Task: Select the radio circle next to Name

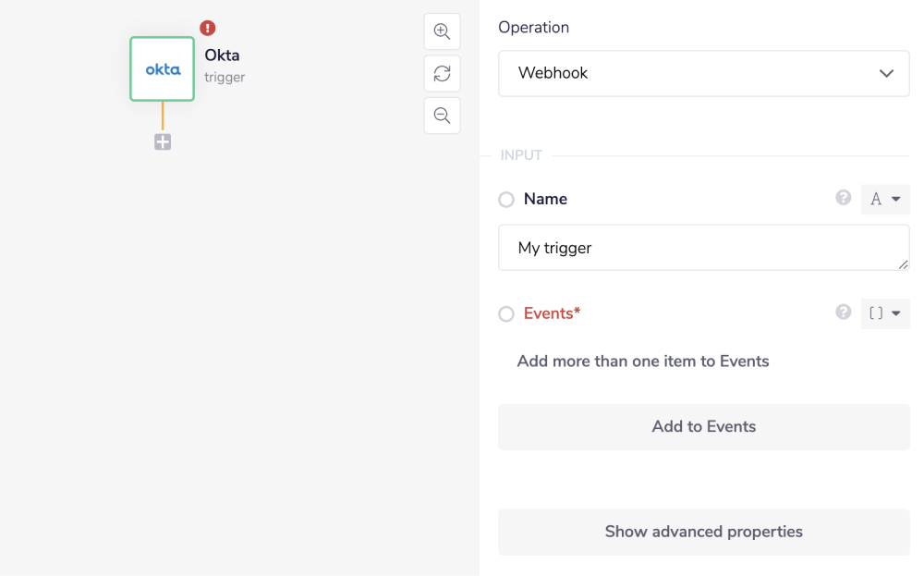Action: point(506,199)
